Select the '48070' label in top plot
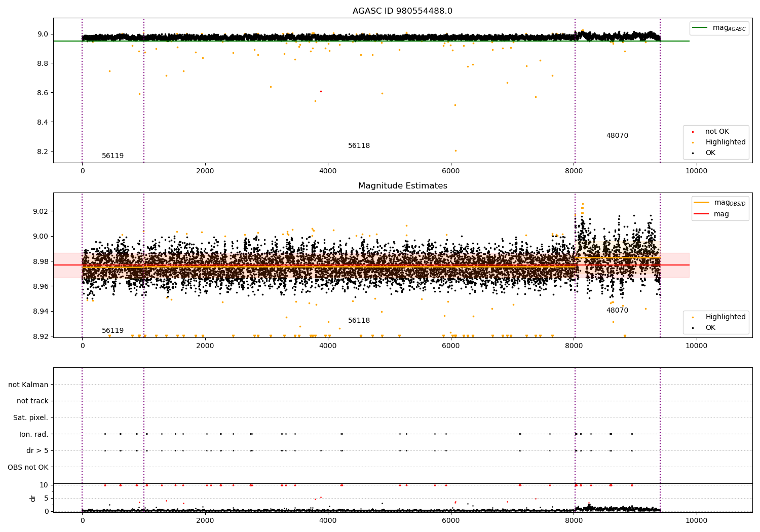The height and width of the screenshot is (532, 760). pos(617,136)
